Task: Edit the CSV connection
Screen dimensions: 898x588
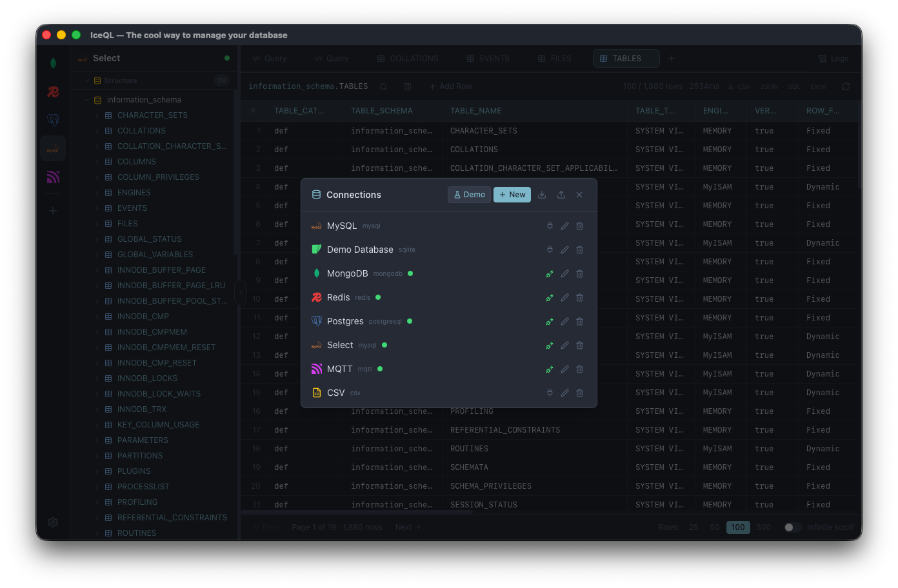Action: coord(564,393)
